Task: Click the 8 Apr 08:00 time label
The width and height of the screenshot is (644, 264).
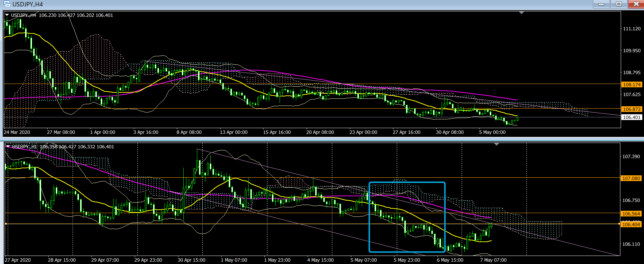Action: click(189, 132)
